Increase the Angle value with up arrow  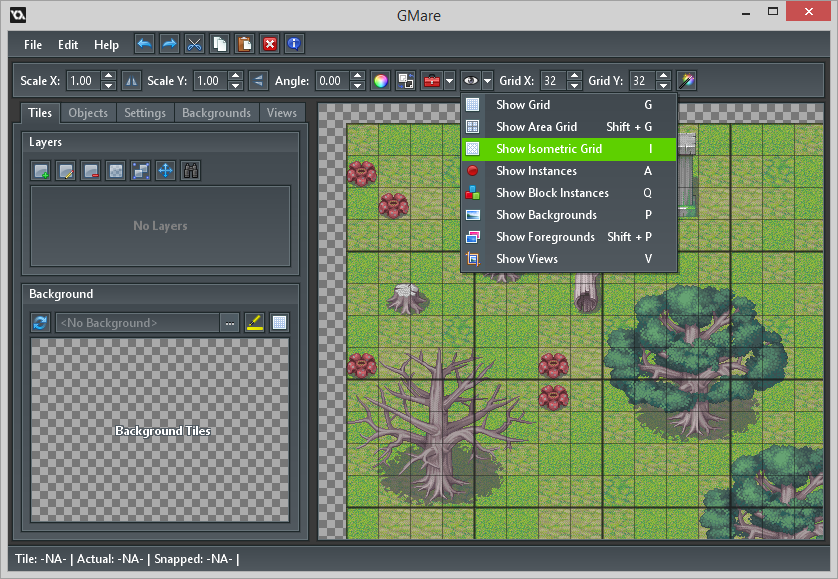(358, 76)
